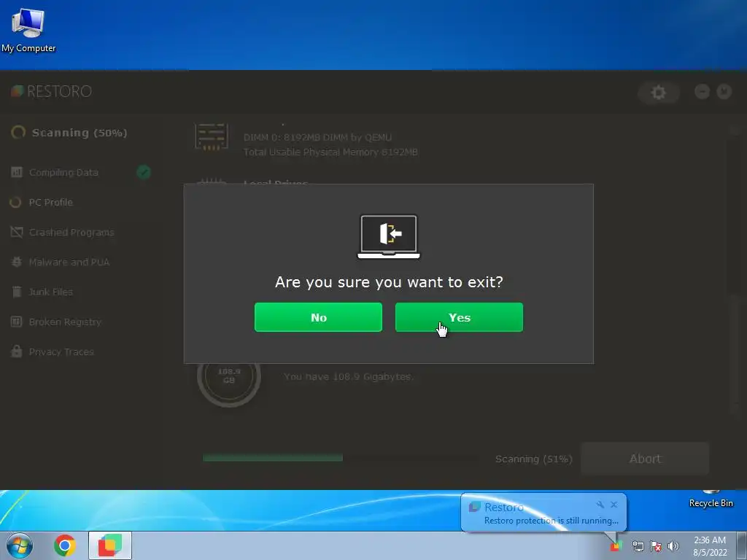Click Restoro taskbar button
Screen dimensions: 747x560
point(110,545)
